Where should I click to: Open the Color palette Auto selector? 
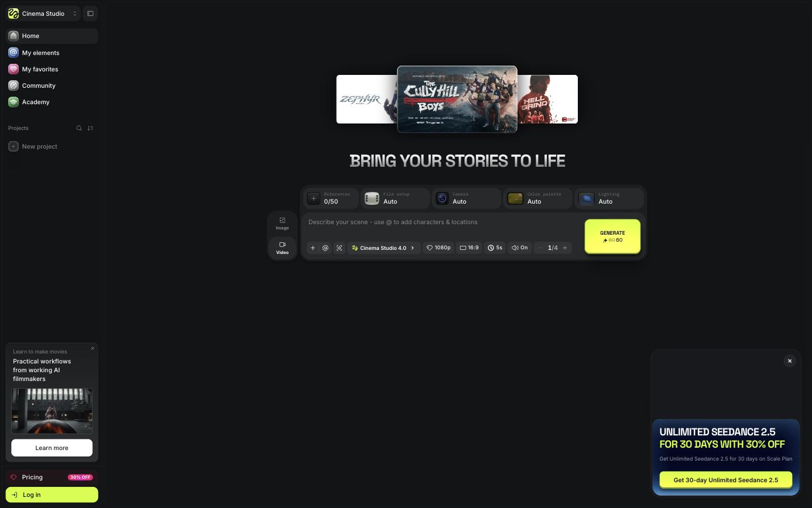click(537, 198)
